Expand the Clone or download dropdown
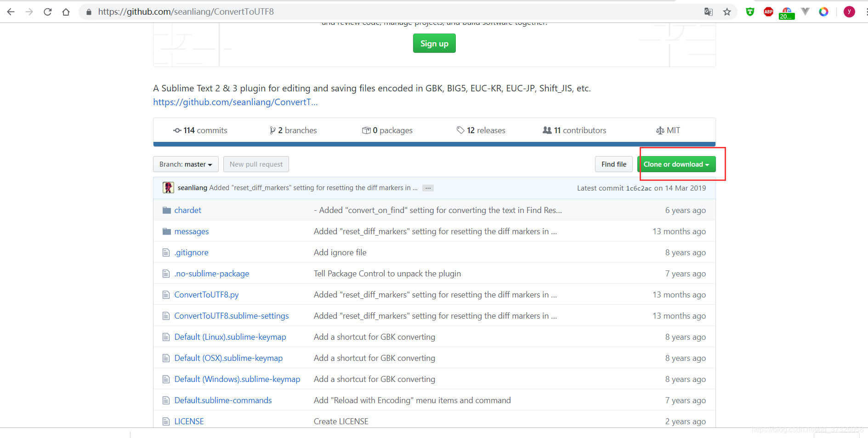Image resolution: width=868 pixels, height=438 pixels. click(x=676, y=164)
